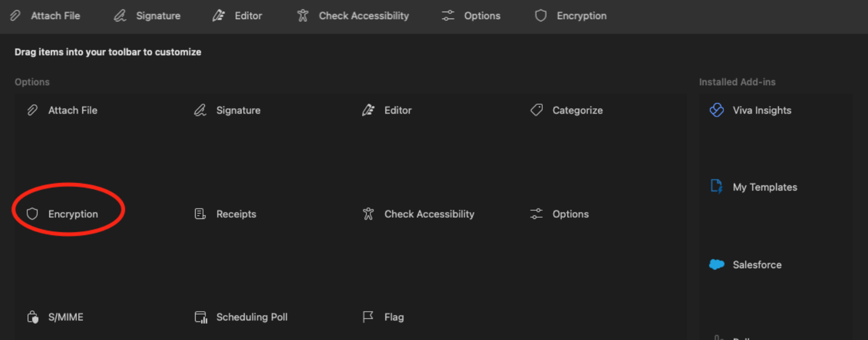Select Check Accessibility from the toolbar
This screenshot has width=868, height=340.
tap(353, 16)
